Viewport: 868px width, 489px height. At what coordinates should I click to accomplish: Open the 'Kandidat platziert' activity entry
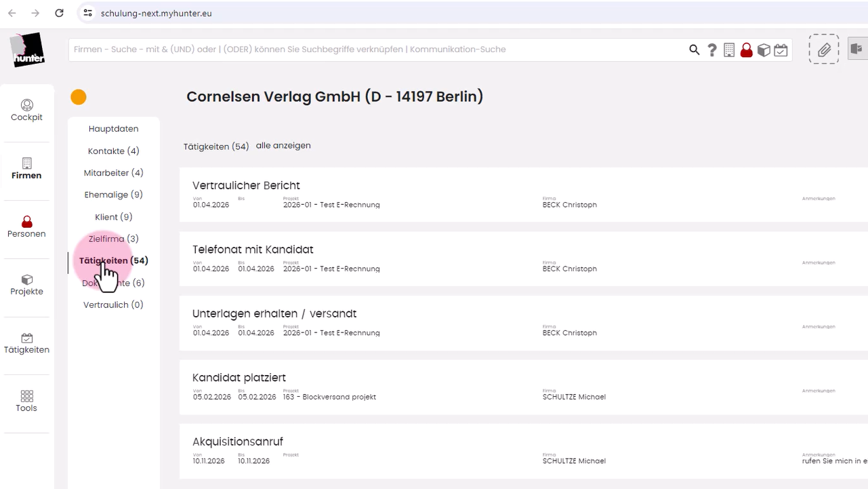[x=524, y=387]
